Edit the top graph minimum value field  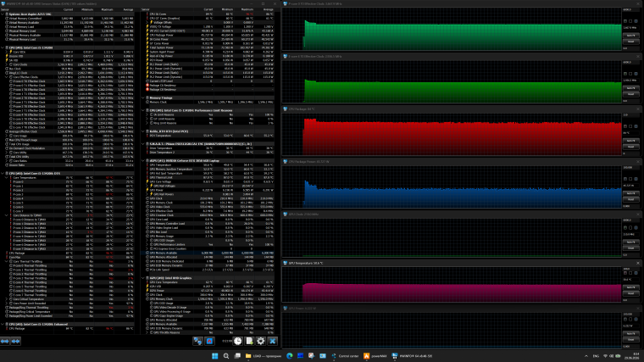(x=630, y=48)
